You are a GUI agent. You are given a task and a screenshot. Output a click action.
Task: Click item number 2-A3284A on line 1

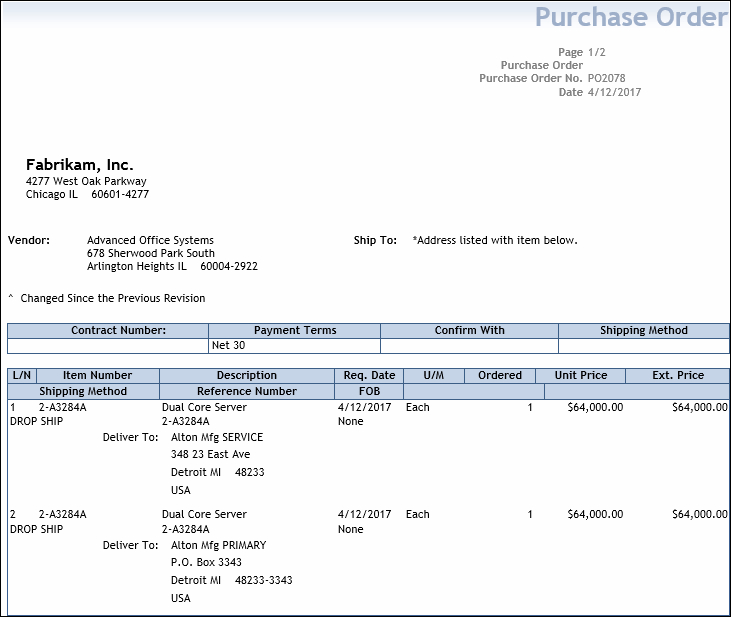(62, 408)
